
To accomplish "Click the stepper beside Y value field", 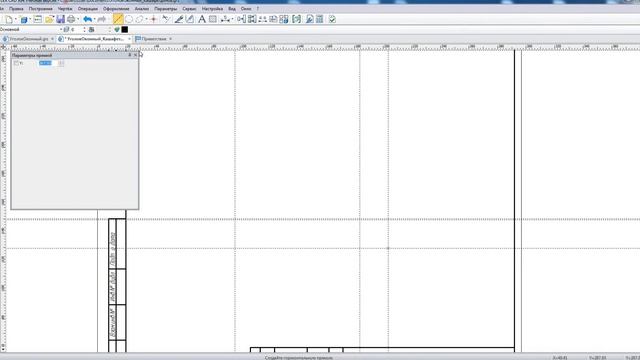I will pyautogui.click(x=61, y=63).
